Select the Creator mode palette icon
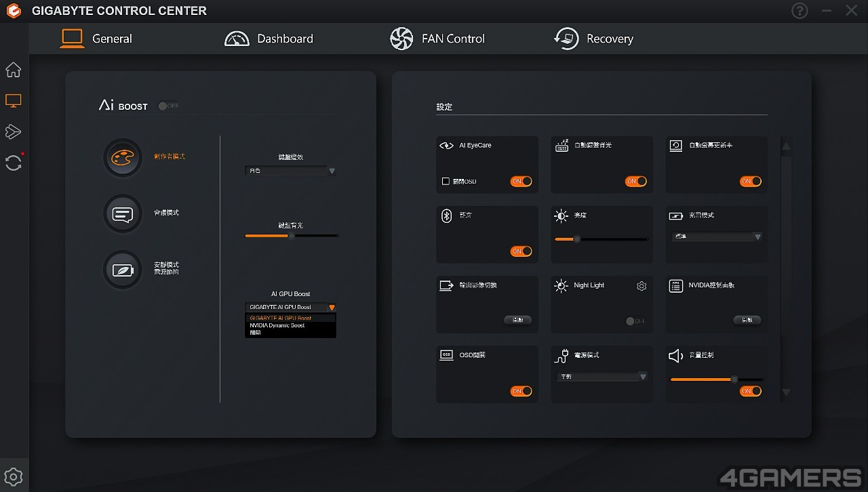This screenshot has width=868, height=492. pos(123,157)
